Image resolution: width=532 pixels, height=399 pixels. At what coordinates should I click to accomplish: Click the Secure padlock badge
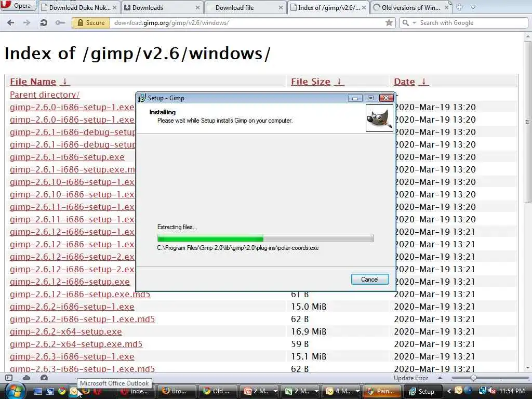91,23
